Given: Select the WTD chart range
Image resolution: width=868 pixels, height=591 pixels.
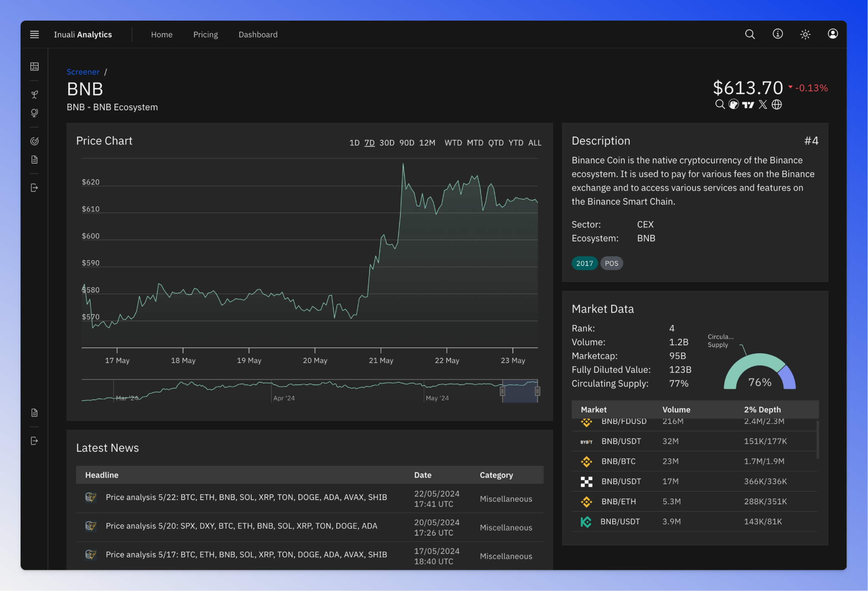Looking at the screenshot, I should click(454, 143).
